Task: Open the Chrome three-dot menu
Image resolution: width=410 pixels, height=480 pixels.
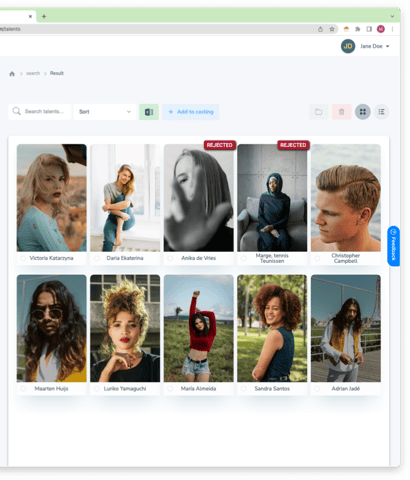Action: 392,29
